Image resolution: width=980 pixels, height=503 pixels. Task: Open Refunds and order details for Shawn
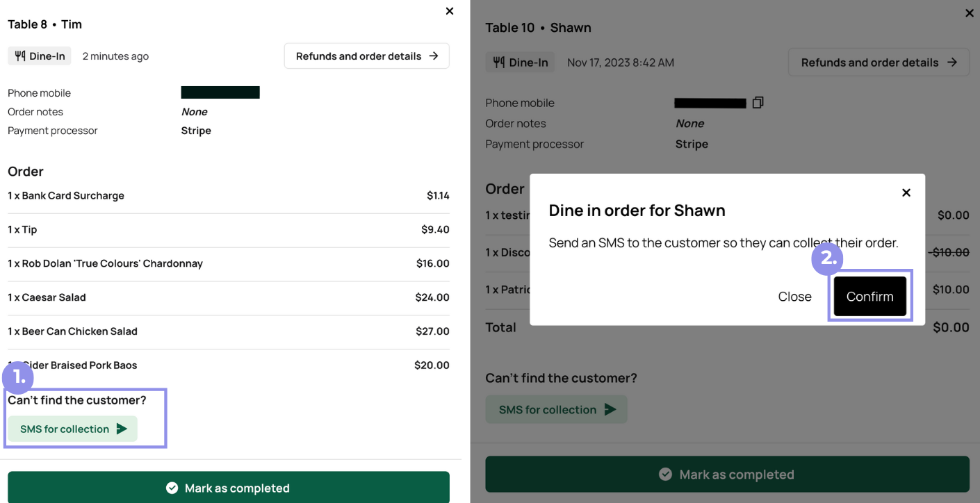879,63
